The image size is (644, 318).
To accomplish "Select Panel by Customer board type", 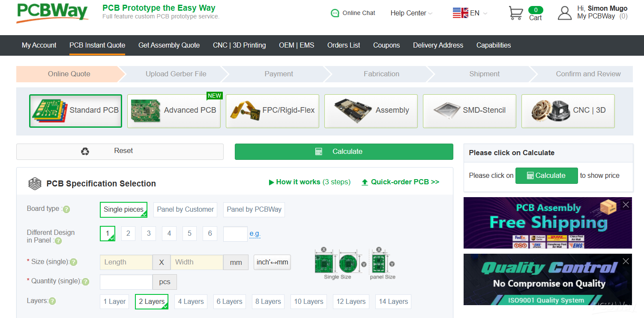I will (x=185, y=210).
